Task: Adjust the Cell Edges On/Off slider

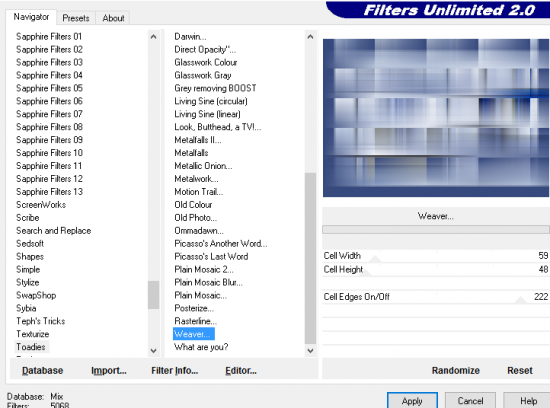Action: point(521,300)
